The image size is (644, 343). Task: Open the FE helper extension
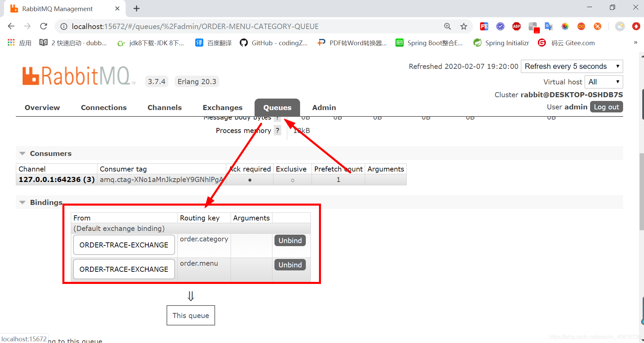484,26
